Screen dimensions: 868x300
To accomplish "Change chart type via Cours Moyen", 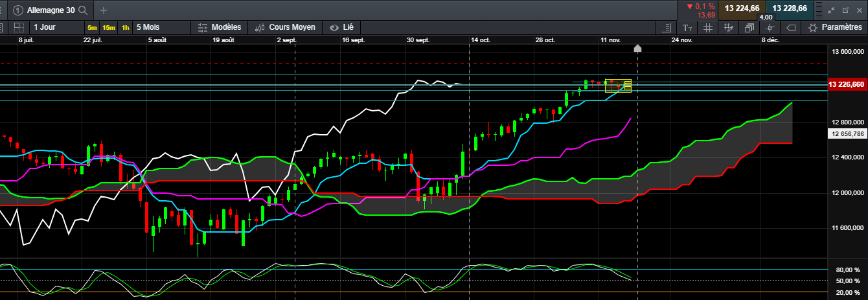I will click(286, 27).
